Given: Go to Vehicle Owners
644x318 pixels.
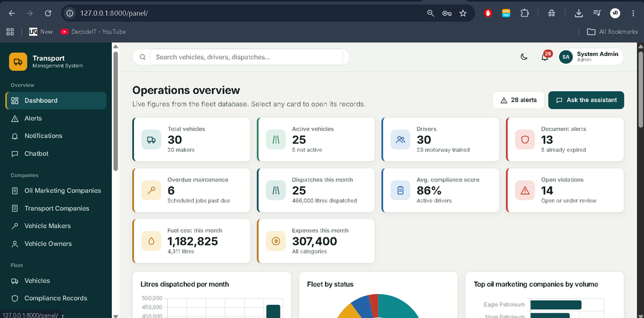Looking at the screenshot, I should coord(56,244).
